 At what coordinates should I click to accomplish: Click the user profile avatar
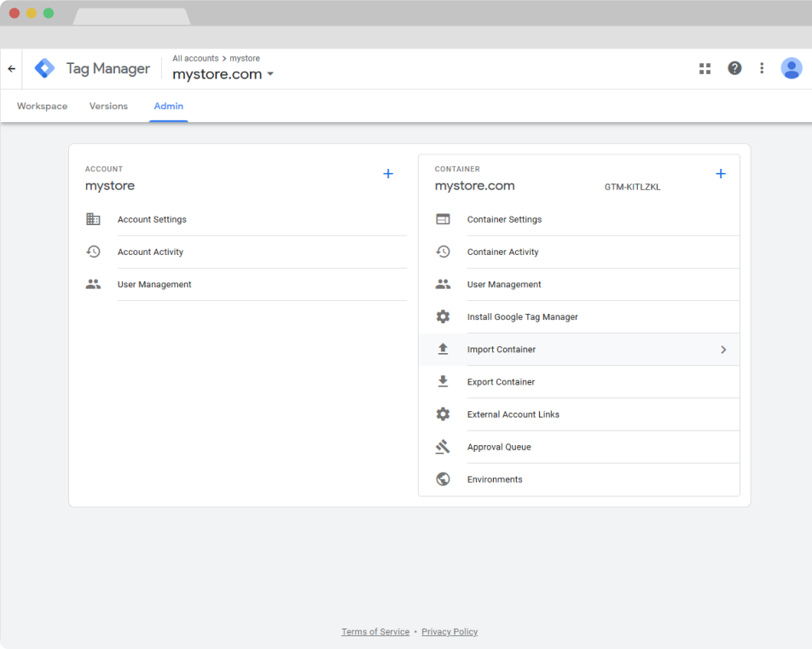[x=791, y=68]
